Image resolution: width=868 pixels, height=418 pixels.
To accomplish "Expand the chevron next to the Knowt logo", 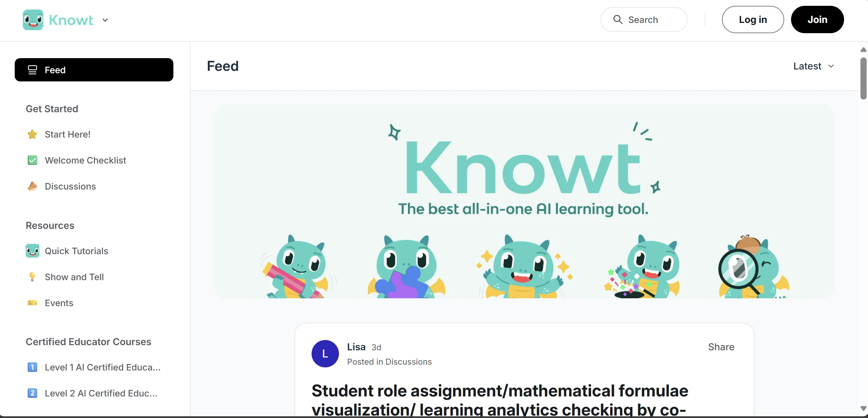I will (x=105, y=20).
